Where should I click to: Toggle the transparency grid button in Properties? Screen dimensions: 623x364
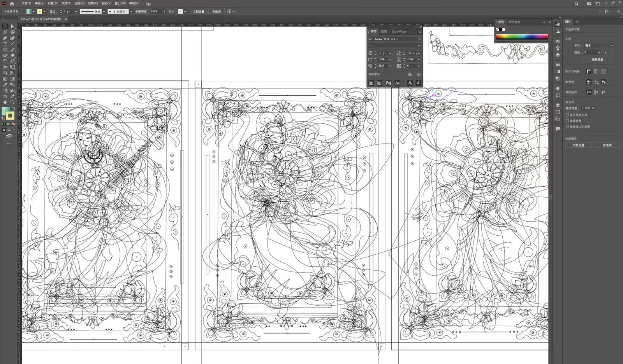604,72
